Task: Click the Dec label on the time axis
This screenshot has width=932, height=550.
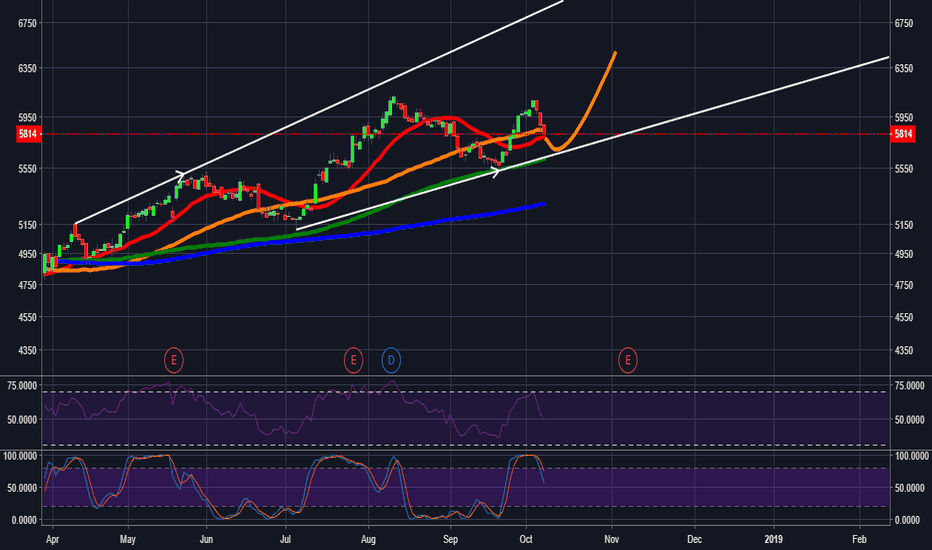Action: 694,539
